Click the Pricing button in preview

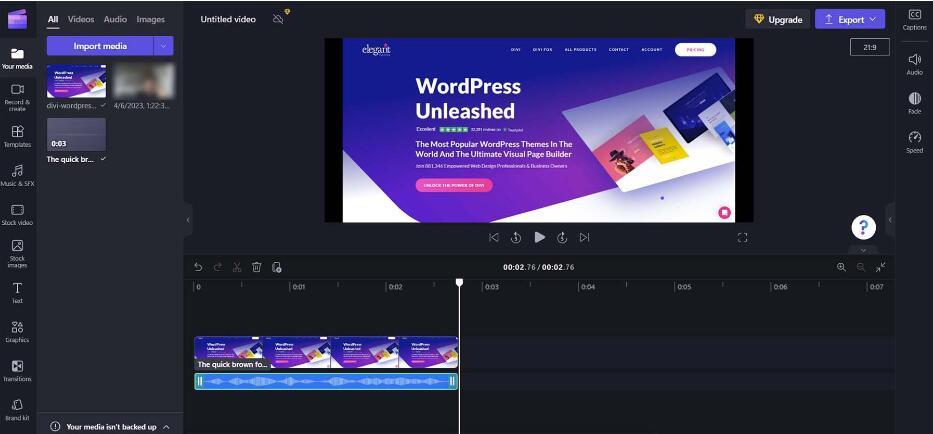click(695, 50)
